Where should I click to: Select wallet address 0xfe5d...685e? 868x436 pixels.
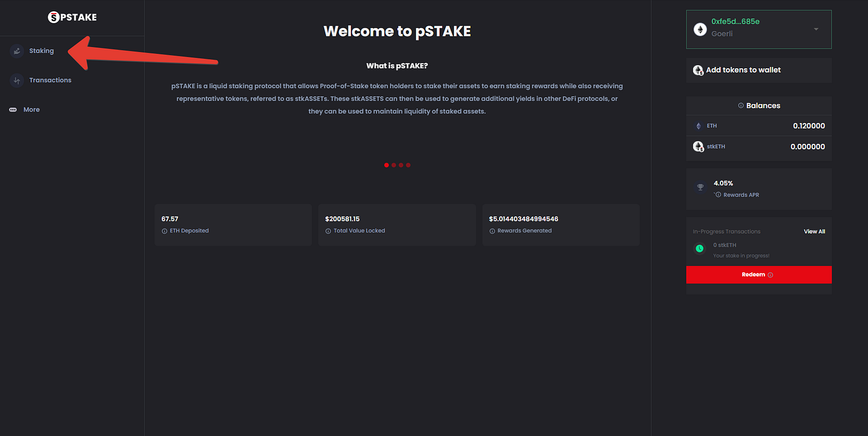(x=735, y=22)
